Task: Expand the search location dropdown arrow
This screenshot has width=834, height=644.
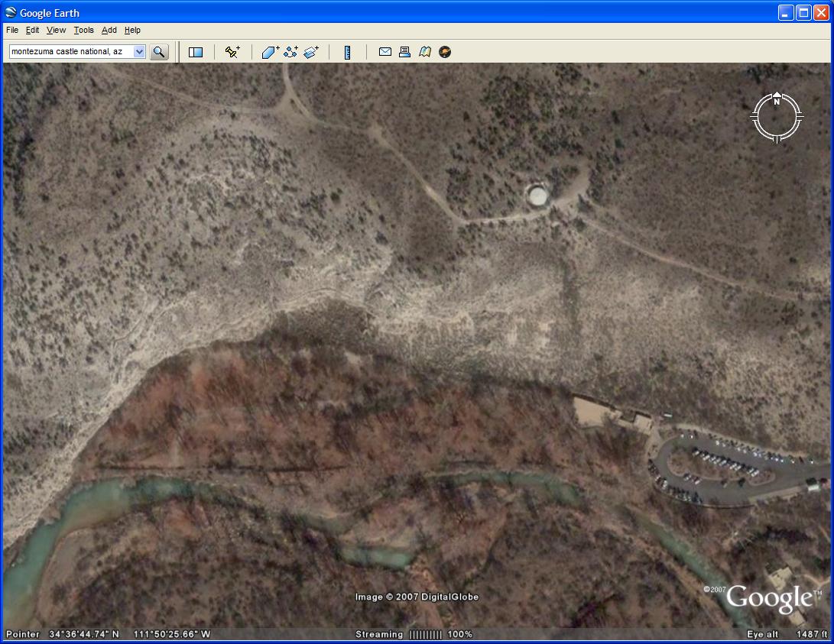Action: point(139,52)
